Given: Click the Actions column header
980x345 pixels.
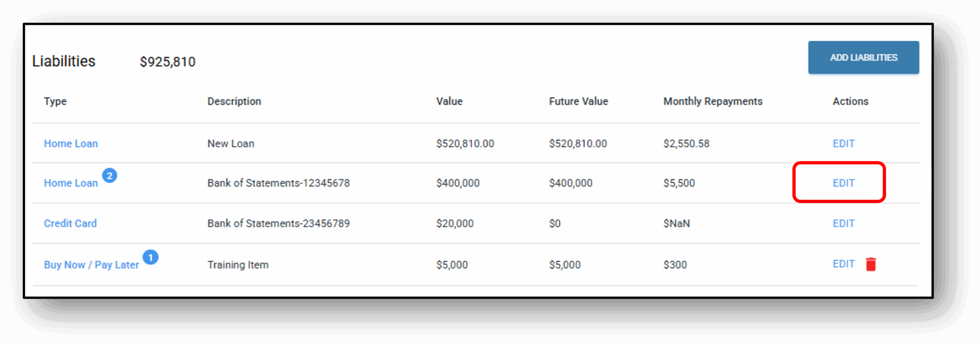Looking at the screenshot, I should pos(851,101).
